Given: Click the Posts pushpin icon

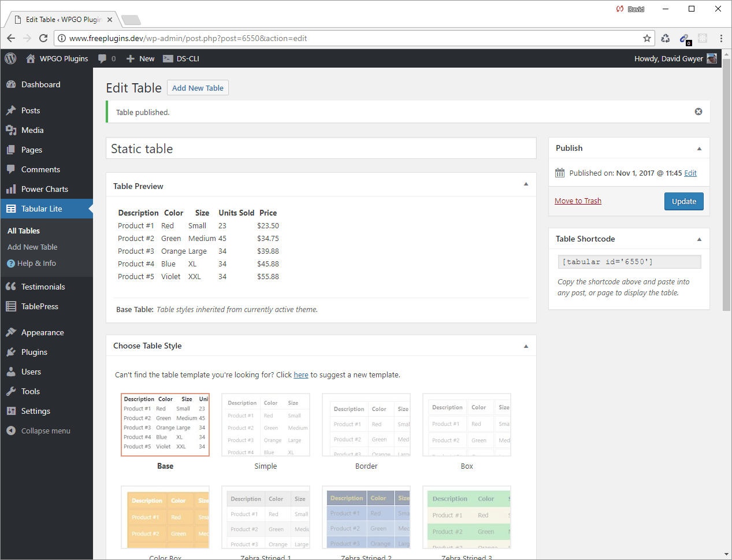Looking at the screenshot, I should coord(11,110).
